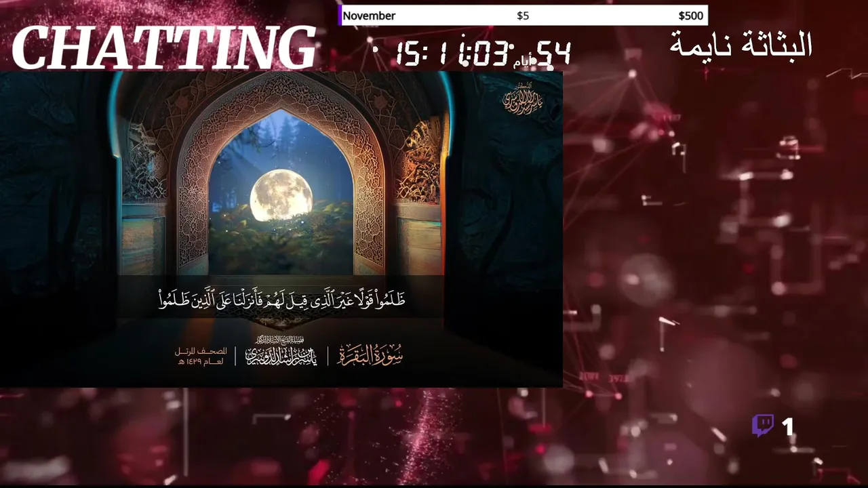The image size is (868, 488).
Task: Click the reciter name calligraphy in footer
Action: (281, 352)
